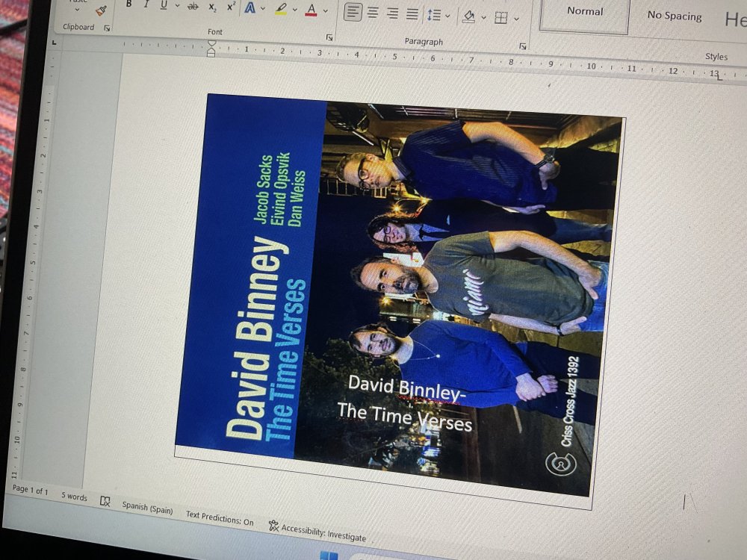Click the 'David Binnley-' text box line
Image resolution: width=747 pixels, height=560 pixels.
406,388
